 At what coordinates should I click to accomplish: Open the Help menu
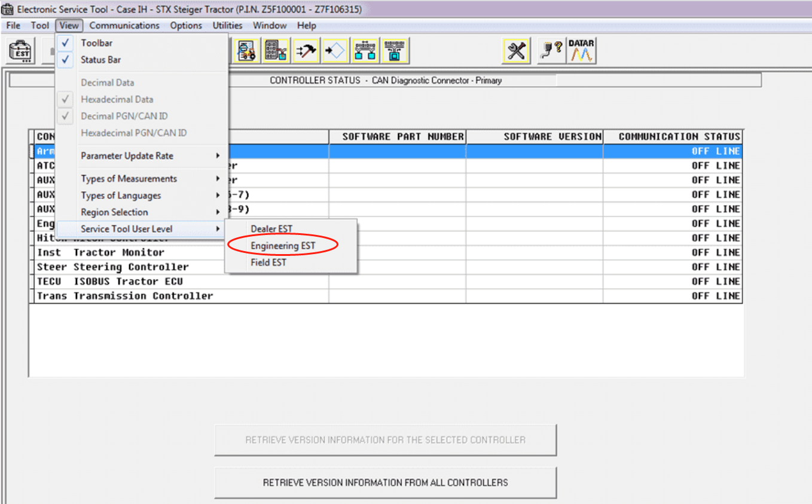pyautogui.click(x=307, y=26)
